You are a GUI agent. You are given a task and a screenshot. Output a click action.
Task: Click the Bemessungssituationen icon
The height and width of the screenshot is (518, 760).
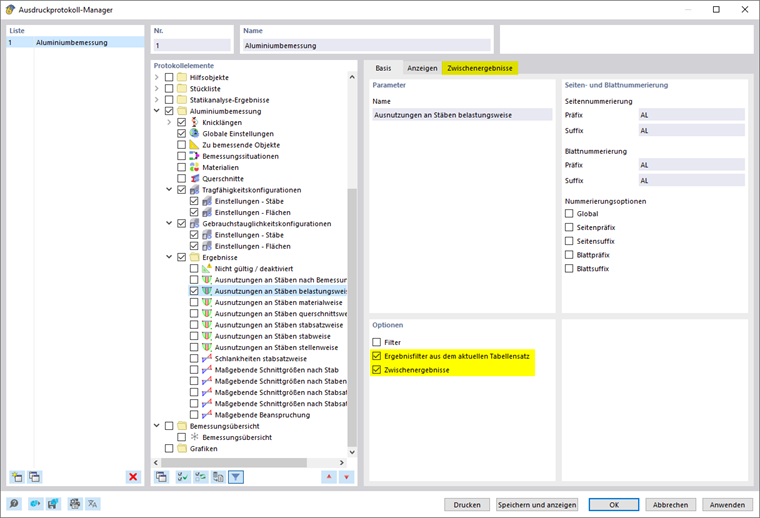pos(194,156)
